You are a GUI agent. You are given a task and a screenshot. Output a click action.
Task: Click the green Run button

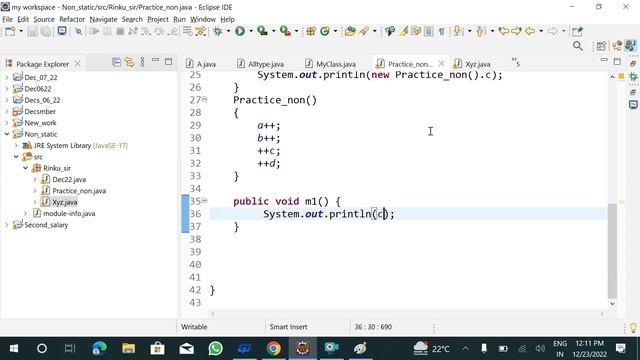tap(240, 31)
